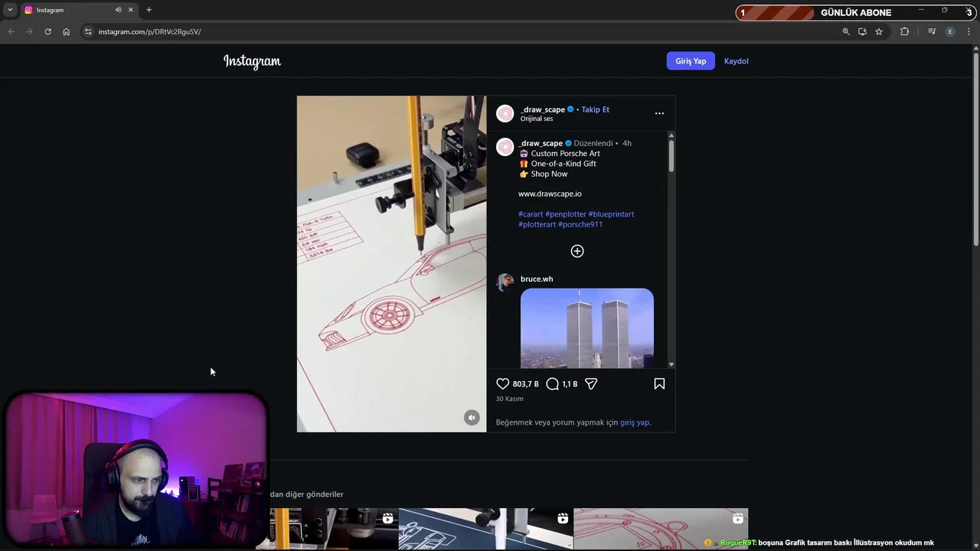
Task: Open the #blueprintart hashtag
Action: pos(611,214)
